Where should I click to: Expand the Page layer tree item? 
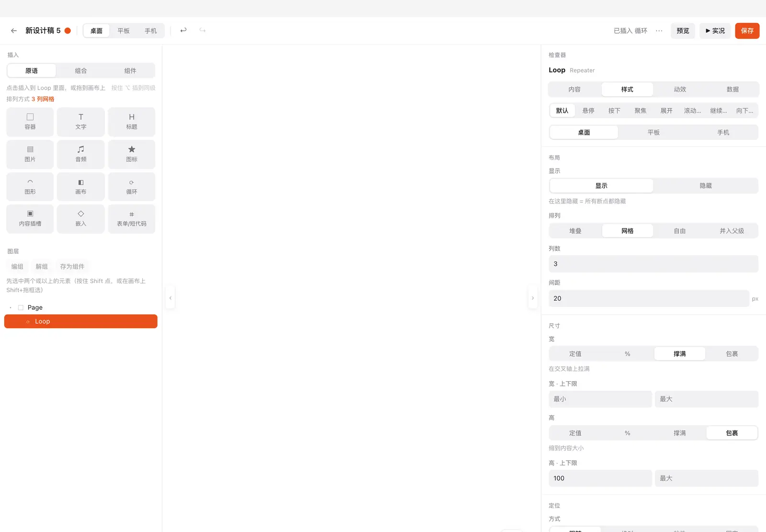tap(11, 307)
